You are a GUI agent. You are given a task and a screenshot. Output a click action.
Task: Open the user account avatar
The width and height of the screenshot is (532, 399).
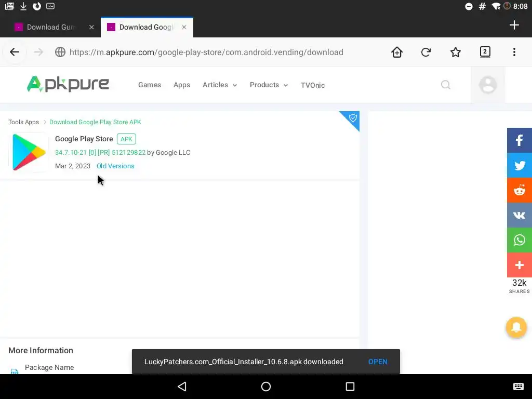pos(487,85)
